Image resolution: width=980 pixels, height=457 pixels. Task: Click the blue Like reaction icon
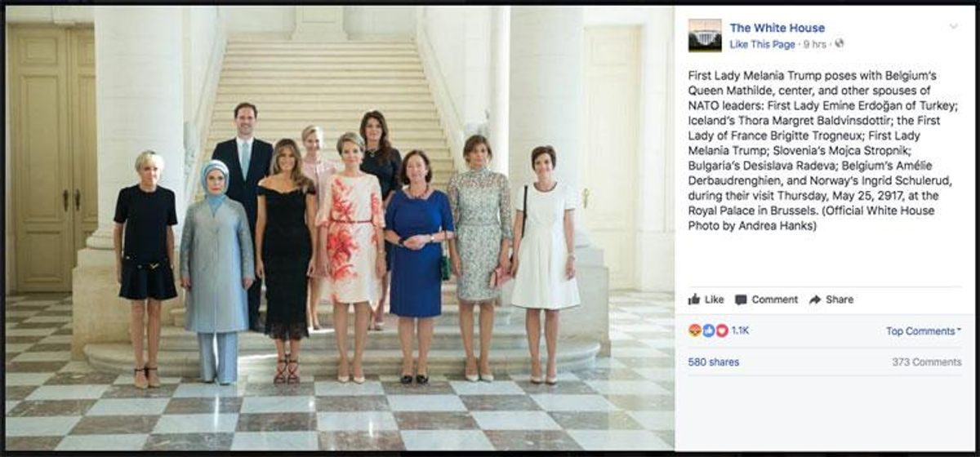(708, 331)
